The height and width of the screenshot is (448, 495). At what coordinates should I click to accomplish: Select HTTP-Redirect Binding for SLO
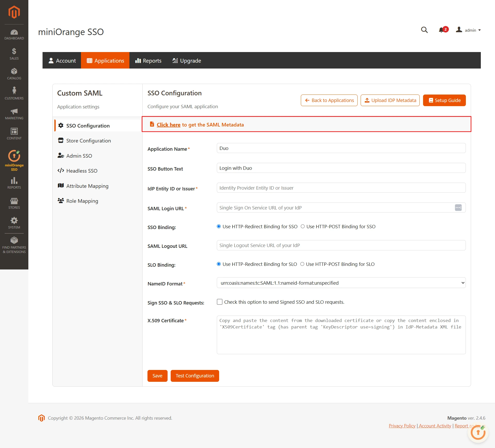pyautogui.click(x=219, y=264)
